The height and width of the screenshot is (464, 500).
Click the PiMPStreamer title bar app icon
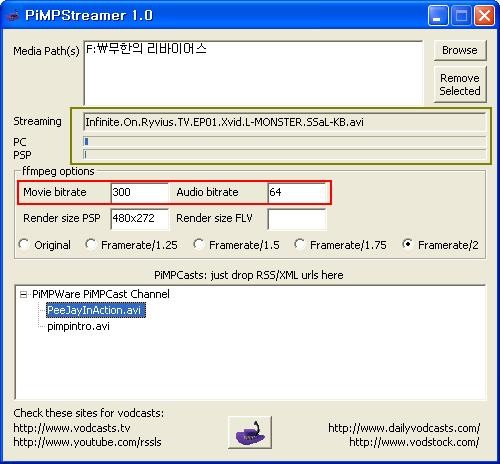(x=13, y=16)
